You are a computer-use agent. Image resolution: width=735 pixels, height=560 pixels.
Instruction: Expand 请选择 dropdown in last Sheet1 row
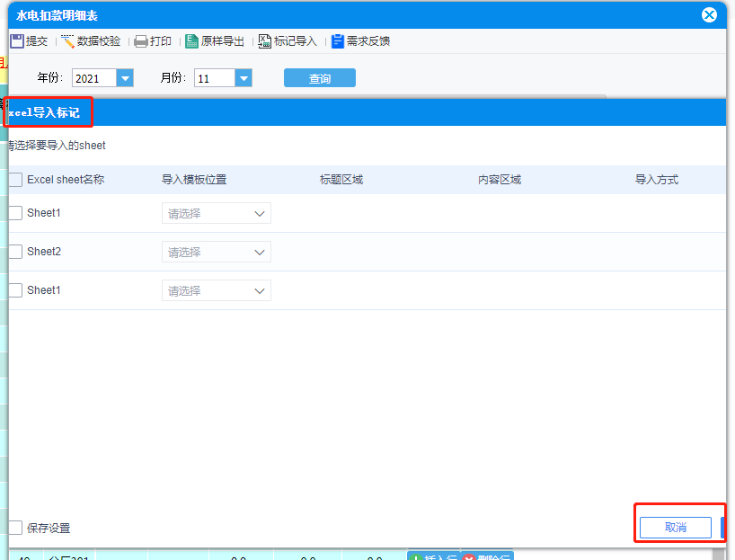(x=217, y=290)
